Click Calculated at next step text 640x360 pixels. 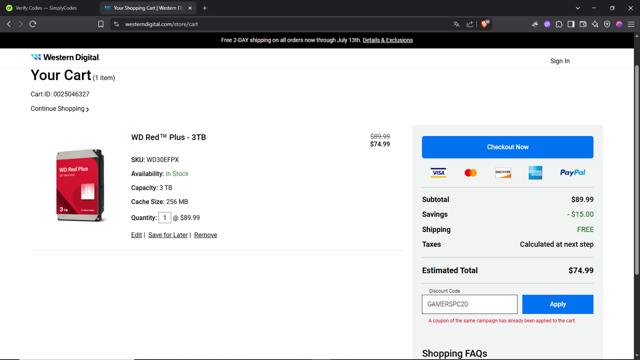pyautogui.click(x=556, y=244)
